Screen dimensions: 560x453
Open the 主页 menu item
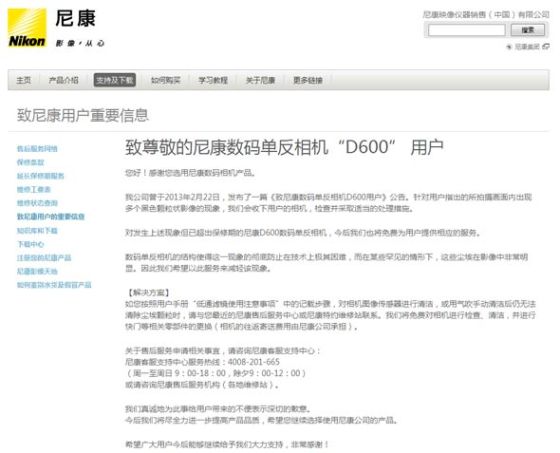click(x=24, y=80)
